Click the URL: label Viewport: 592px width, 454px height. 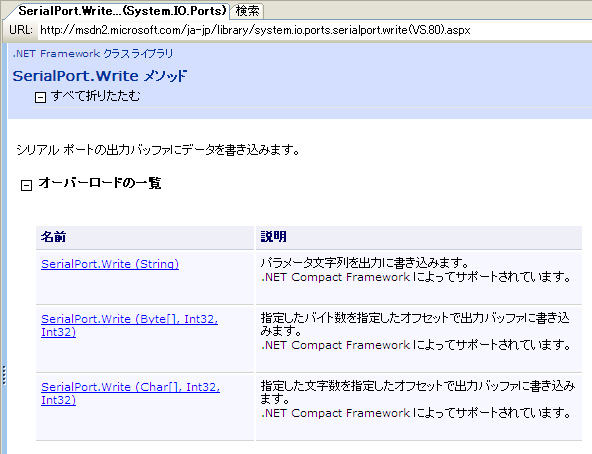click(x=21, y=30)
